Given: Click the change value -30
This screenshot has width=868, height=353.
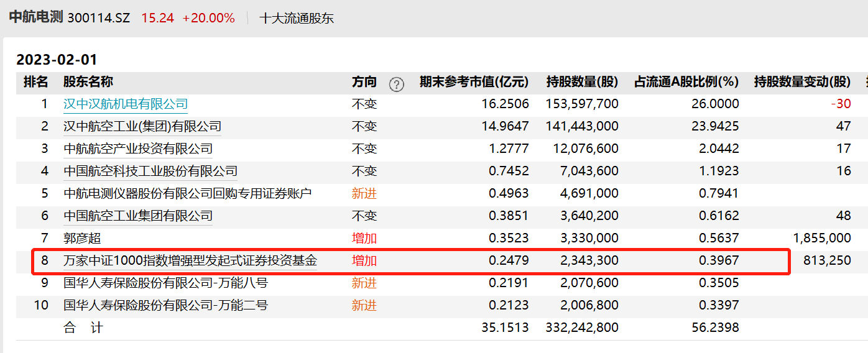Looking at the screenshot, I should click(841, 104).
